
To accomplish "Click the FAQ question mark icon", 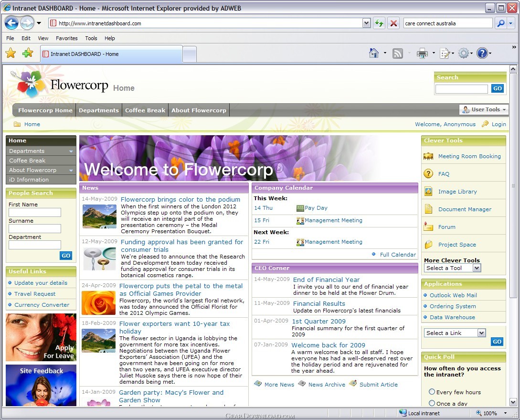I will [428, 173].
